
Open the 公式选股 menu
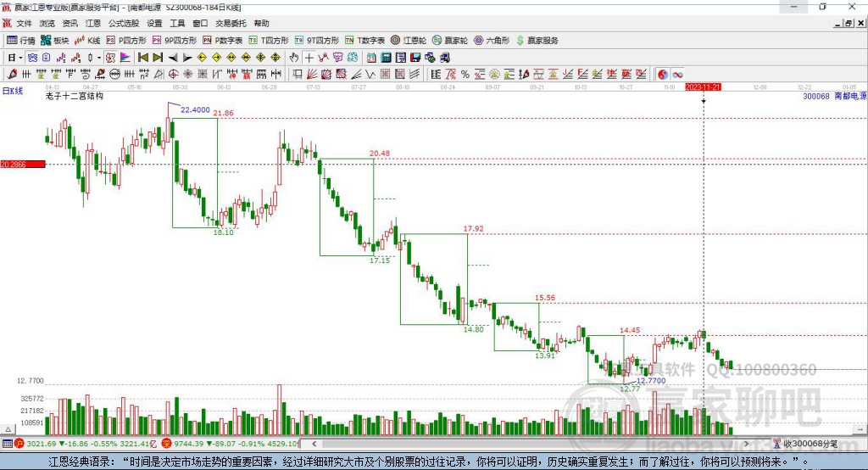(124, 23)
